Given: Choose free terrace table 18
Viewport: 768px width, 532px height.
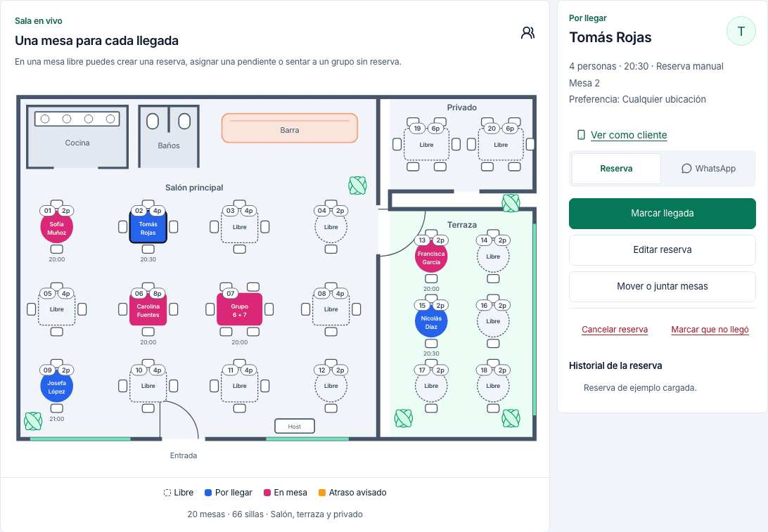Looking at the screenshot, I should pyautogui.click(x=493, y=386).
